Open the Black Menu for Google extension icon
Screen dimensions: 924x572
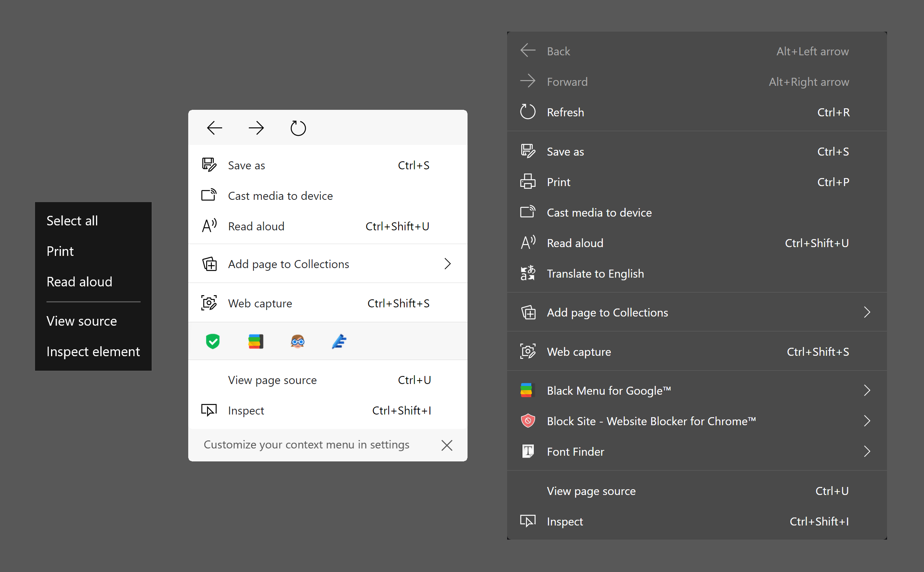pyautogui.click(x=255, y=341)
